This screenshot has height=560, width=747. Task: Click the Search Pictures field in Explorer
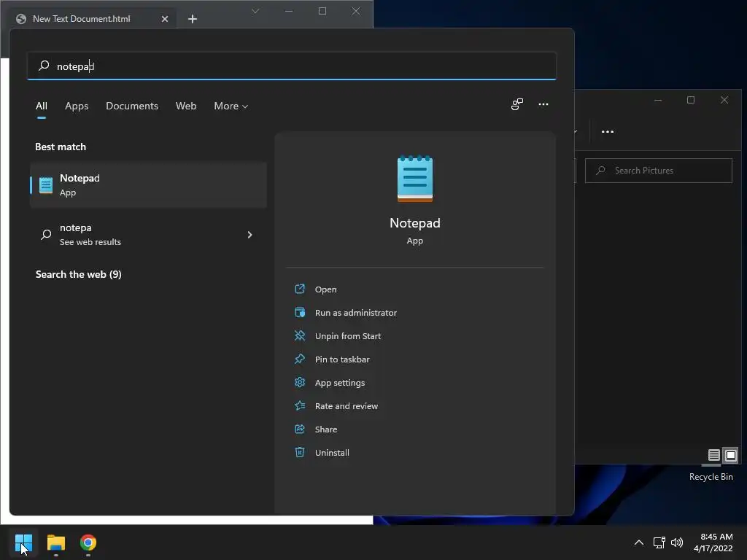[659, 171]
